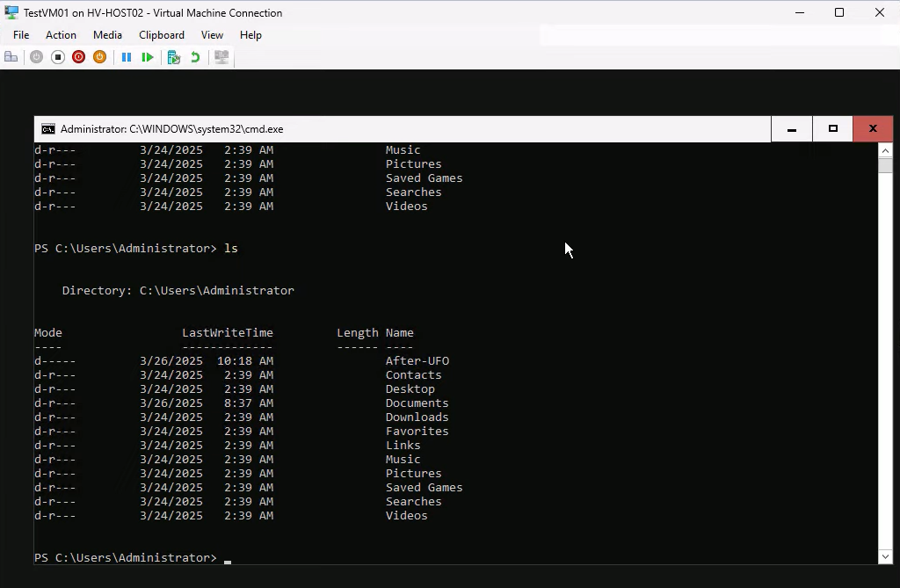Minimize the Virtual Machine Connection window
This screenshot has height=588, width=900.
pyautogui.click(x=800, y=12)
